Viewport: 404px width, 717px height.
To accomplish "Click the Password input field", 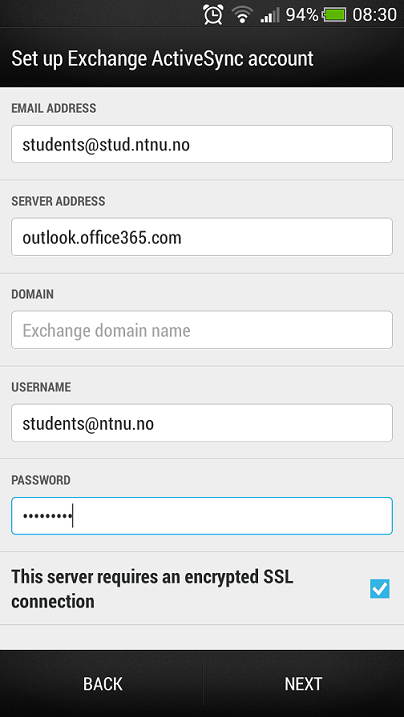I will 202,516.
